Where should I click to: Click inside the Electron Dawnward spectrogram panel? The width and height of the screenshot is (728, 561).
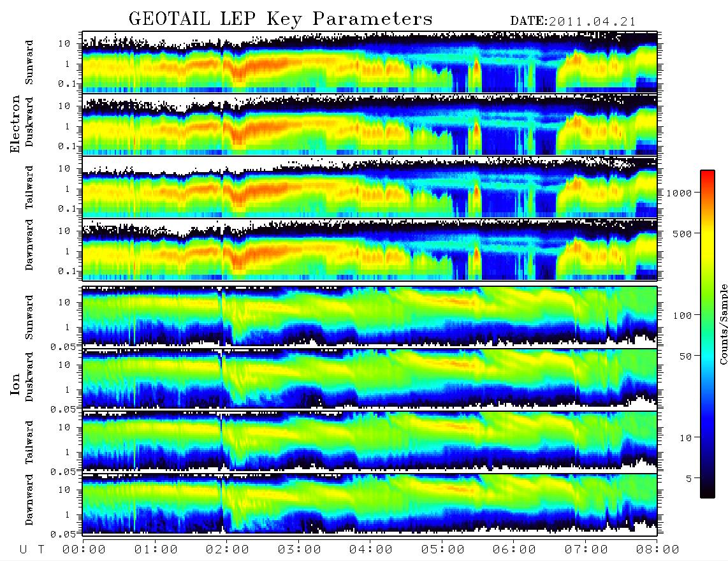pos(370,250)
